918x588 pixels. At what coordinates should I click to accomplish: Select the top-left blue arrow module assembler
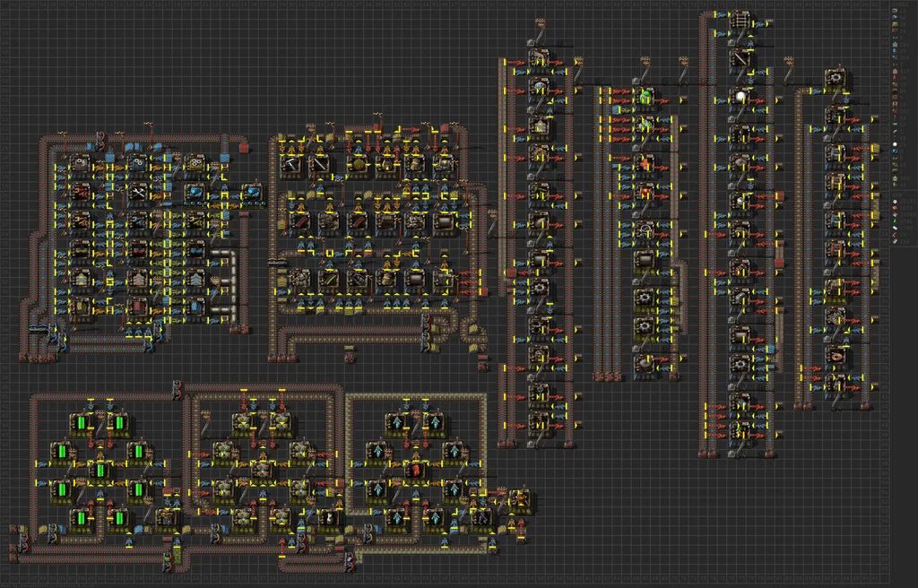tap(396, 423)
